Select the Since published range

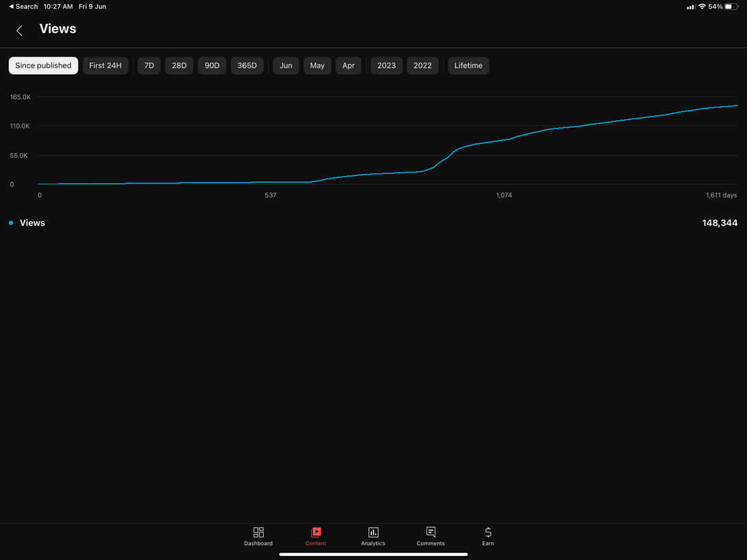(43, 66)
